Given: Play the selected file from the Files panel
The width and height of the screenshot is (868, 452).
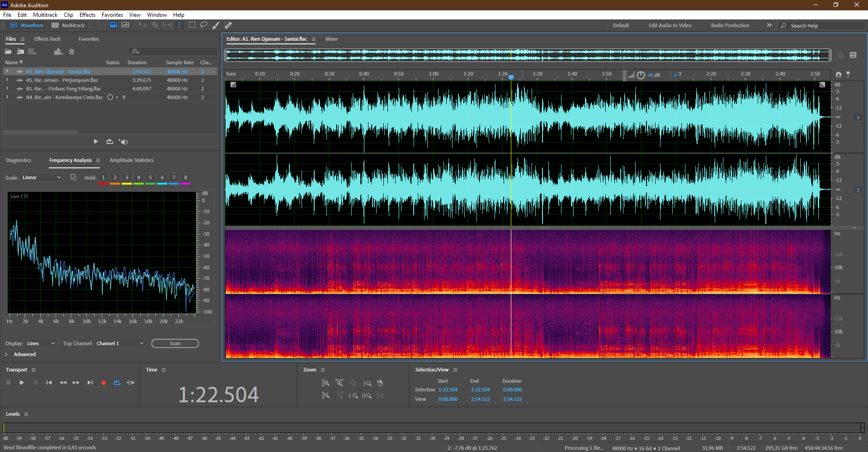Looking at the screenshot, I should tap(96, 142).
